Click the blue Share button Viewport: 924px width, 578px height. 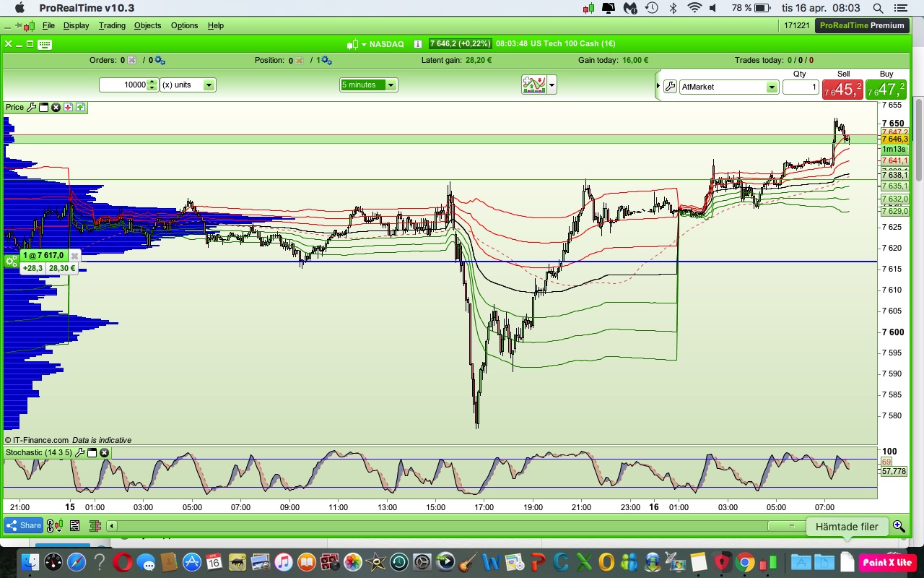point(23,526)
